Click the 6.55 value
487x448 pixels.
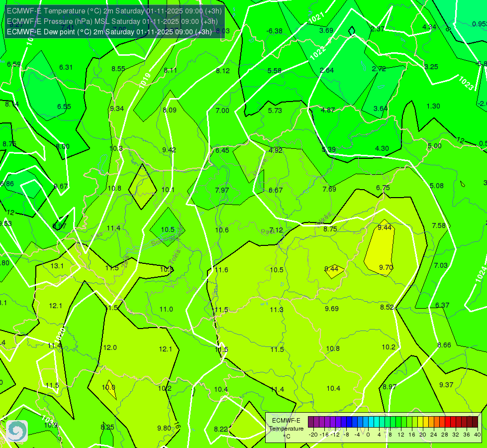(64, 107)
